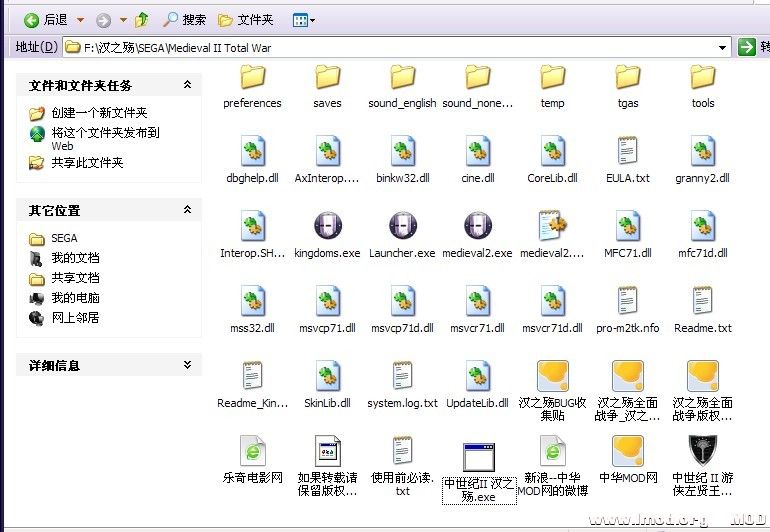Go forward with the green arrow button
770x532 pixels.
pyautogui.click(x=103, y=20)
